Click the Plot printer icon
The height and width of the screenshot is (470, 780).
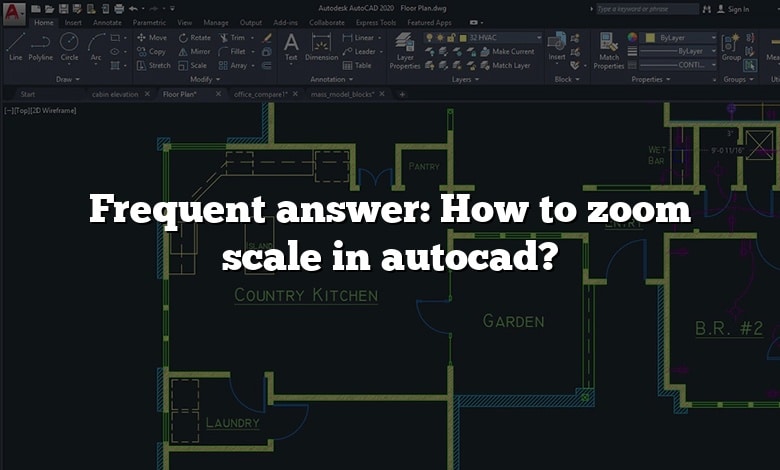pyautogui.click(x=119, y=8)
